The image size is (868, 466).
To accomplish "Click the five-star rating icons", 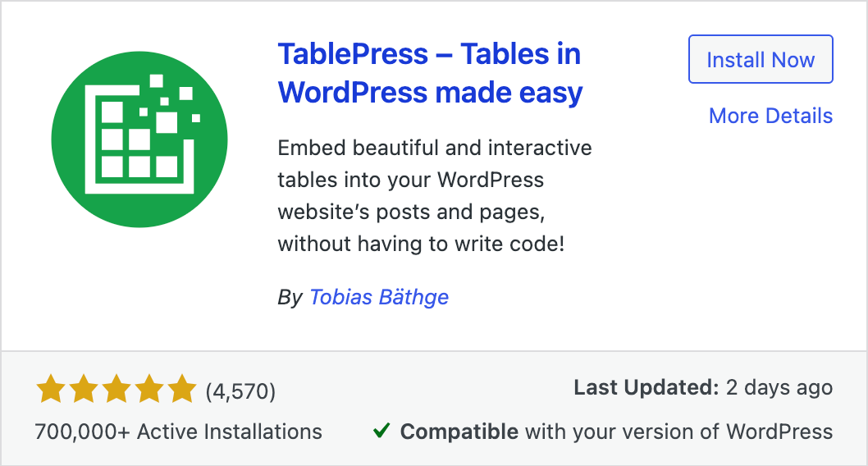I will click(116, 389).
